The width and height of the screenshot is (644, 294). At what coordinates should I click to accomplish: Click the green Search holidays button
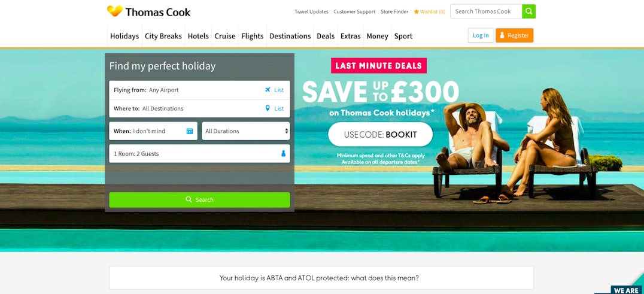pos(200,199)
